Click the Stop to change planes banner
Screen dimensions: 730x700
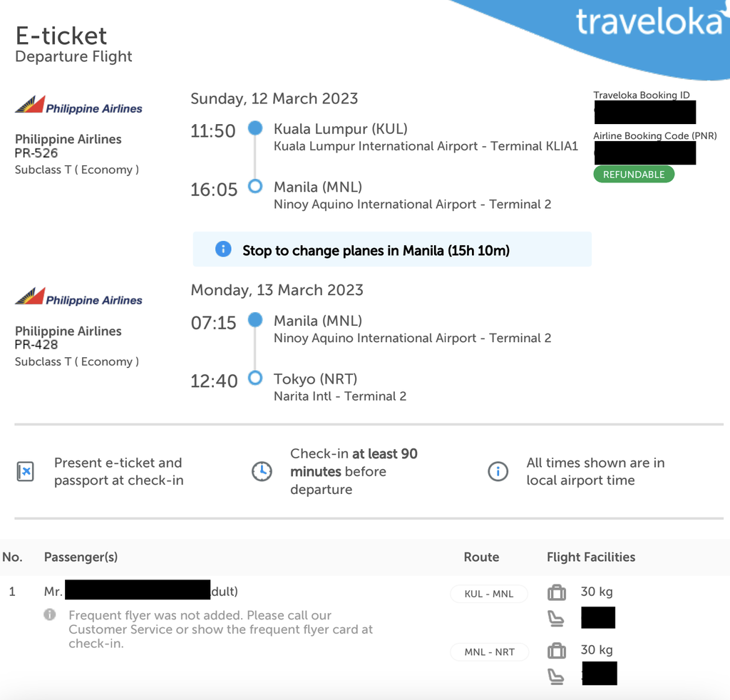pyautogui.click(x=392, y=249)
